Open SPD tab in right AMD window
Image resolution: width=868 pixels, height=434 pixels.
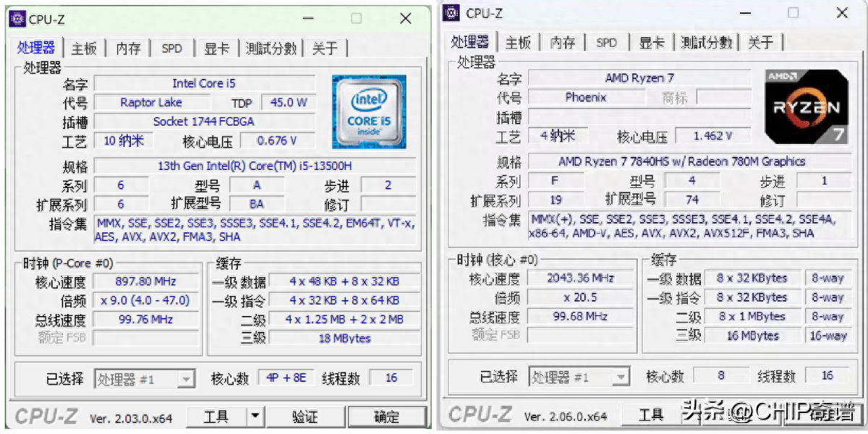coord(607,43)
